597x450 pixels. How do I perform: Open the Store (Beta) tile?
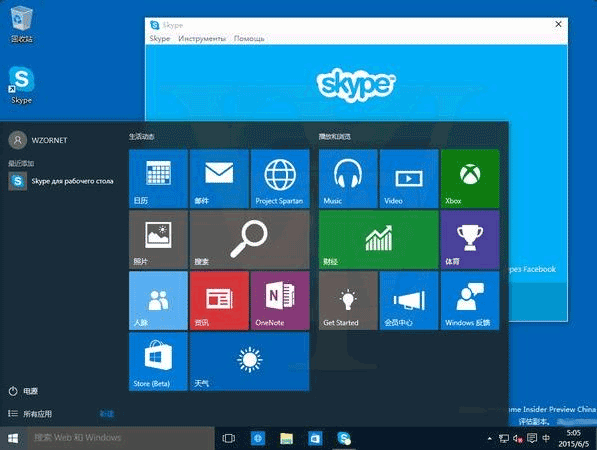tap(158, 362)
